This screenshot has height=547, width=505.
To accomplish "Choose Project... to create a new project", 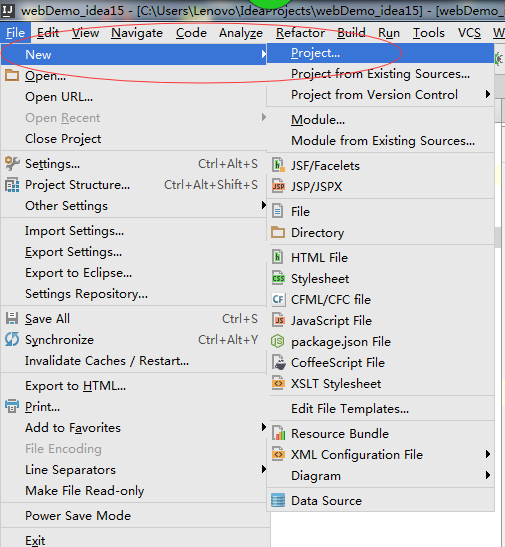I will point(380,53).
